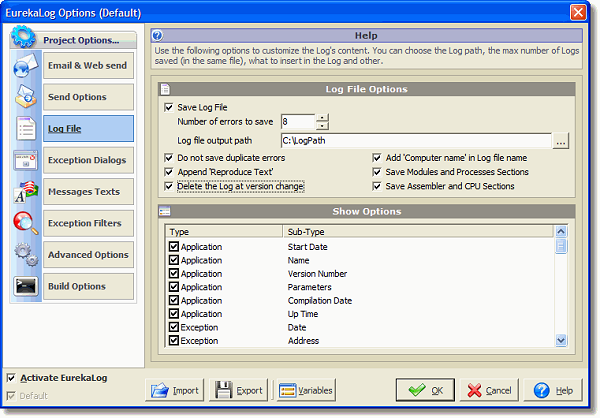Click the Messages Texts flag icon

pos(26,191)
